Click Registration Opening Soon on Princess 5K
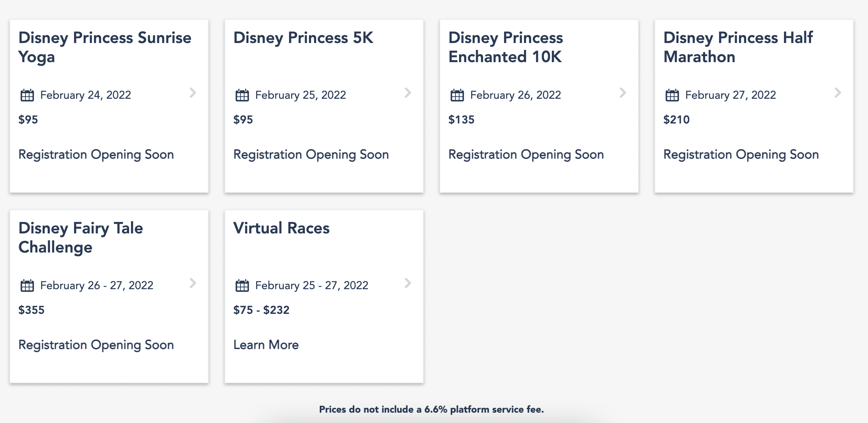The image size is (868, 423). (311, 155)
